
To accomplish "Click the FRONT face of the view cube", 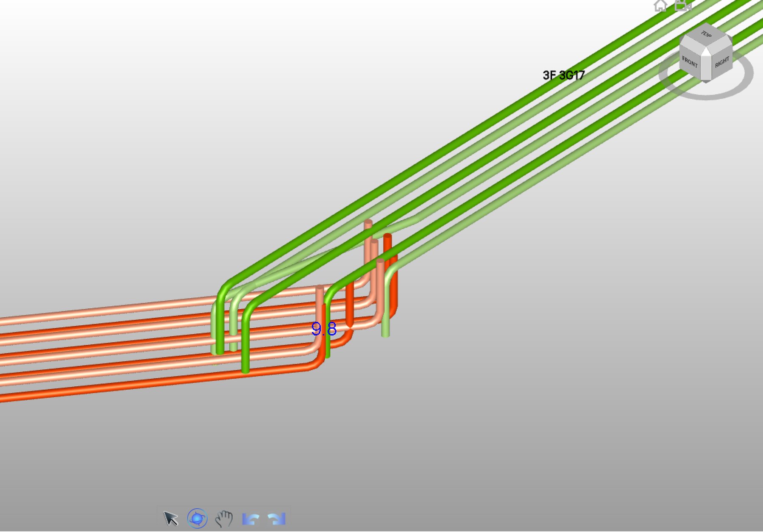I will [690, 63].
